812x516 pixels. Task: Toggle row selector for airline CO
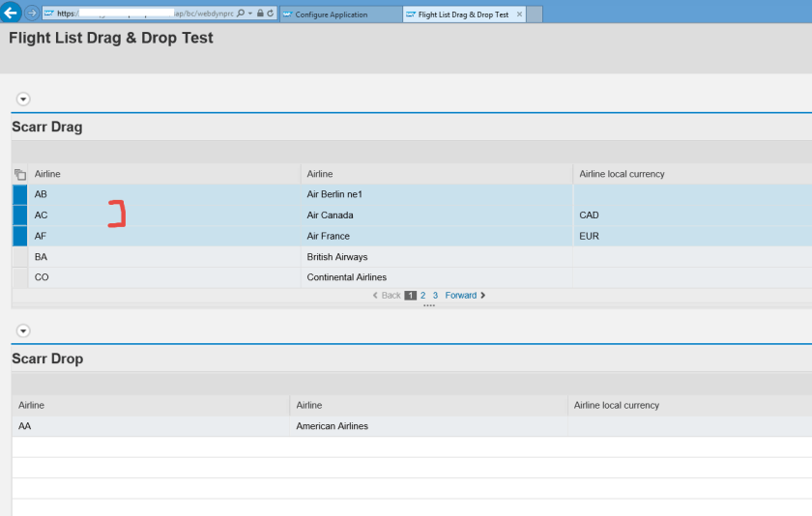(19, 278)
